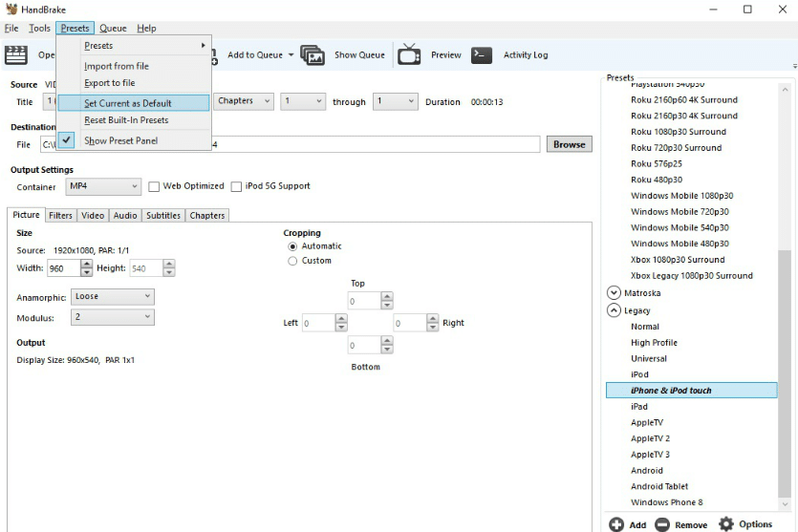Click the Preview television icon
Image resolution: width=798 pixels, height=532 pixels.
click(x=409, y=54)
